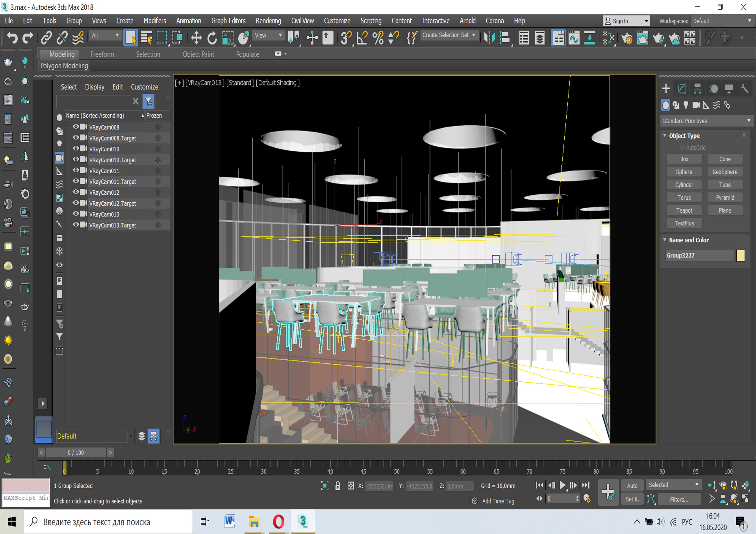This screenshot has width=756, height=534.
Task: Open the Group3227 object color swatch
Action: click(x=740, y=255)
